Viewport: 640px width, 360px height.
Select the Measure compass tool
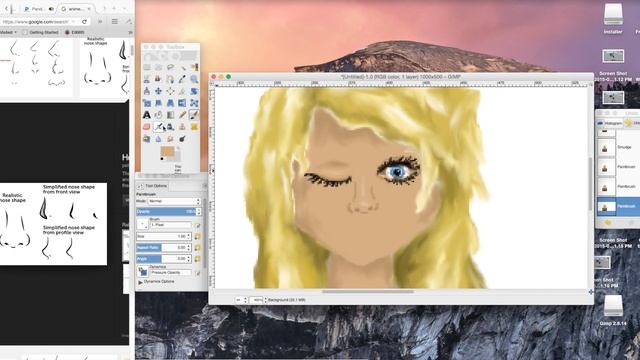point(147,91)
